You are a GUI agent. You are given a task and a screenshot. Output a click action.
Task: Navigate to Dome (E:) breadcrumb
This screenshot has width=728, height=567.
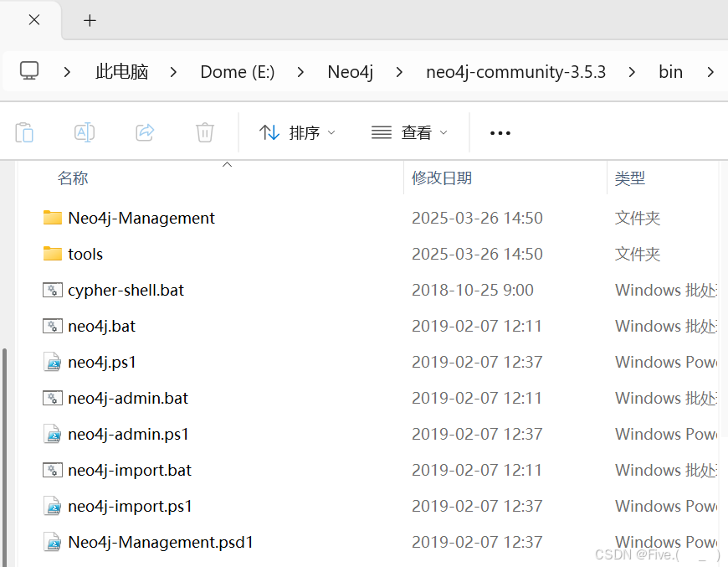click(238, 72)
